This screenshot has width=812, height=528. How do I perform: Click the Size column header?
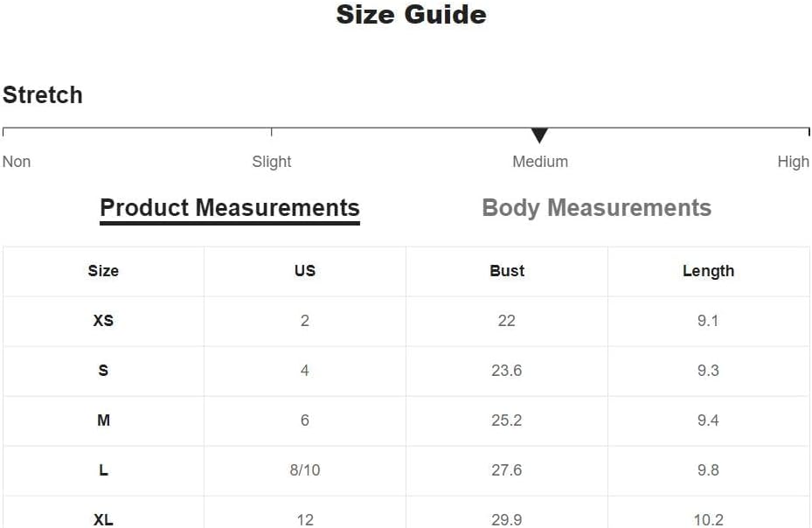coord(103,271)
